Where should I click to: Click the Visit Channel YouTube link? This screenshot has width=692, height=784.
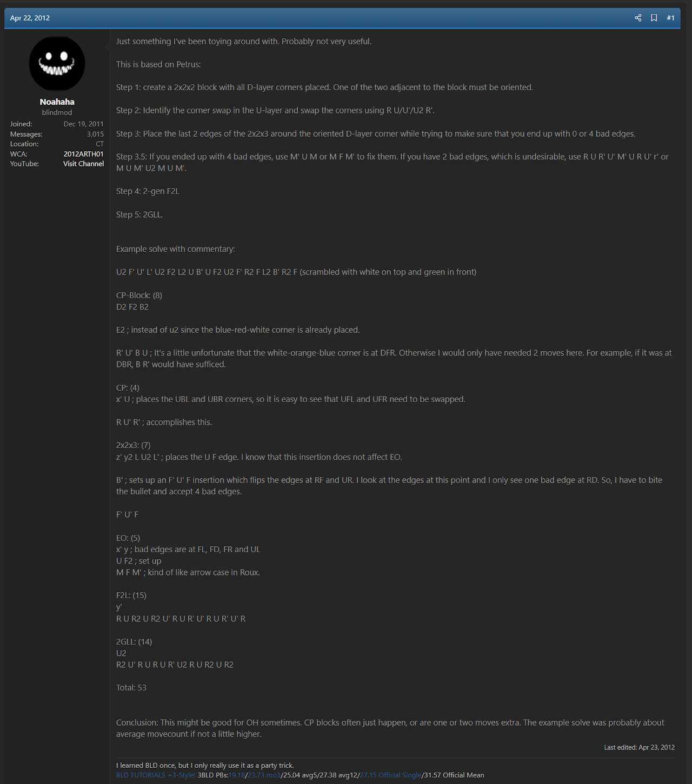[x=83, y=164]
